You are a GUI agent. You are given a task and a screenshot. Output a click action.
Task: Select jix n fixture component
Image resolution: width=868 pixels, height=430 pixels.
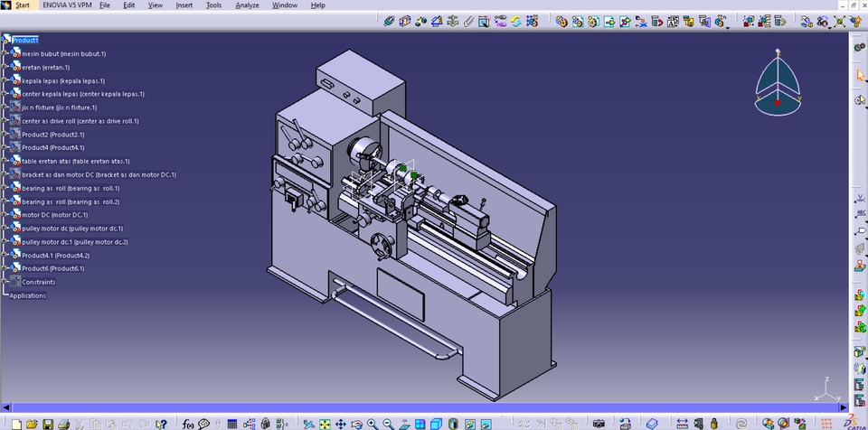(x=58, y=107)
